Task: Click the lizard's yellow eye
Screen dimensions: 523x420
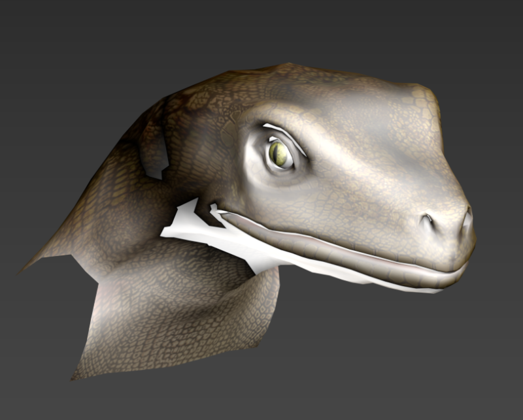Action: [278, 154]
